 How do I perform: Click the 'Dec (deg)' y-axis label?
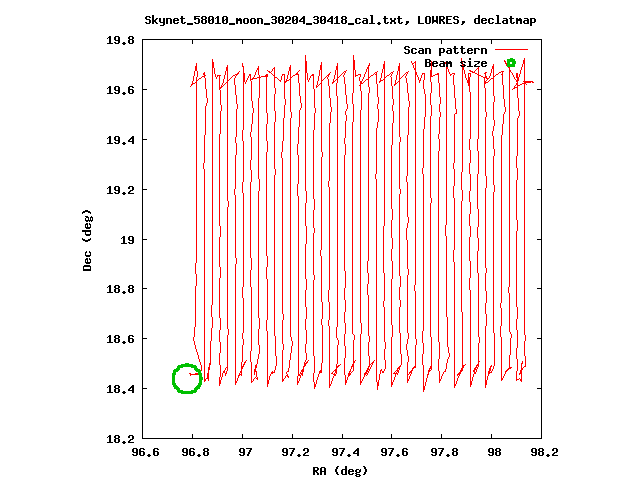88,240
